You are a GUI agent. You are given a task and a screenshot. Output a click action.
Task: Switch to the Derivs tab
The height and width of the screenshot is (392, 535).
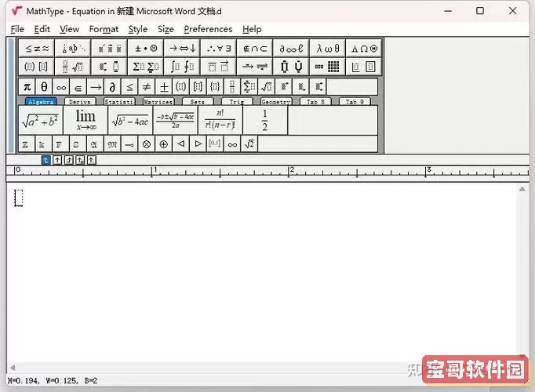point(80,101)
